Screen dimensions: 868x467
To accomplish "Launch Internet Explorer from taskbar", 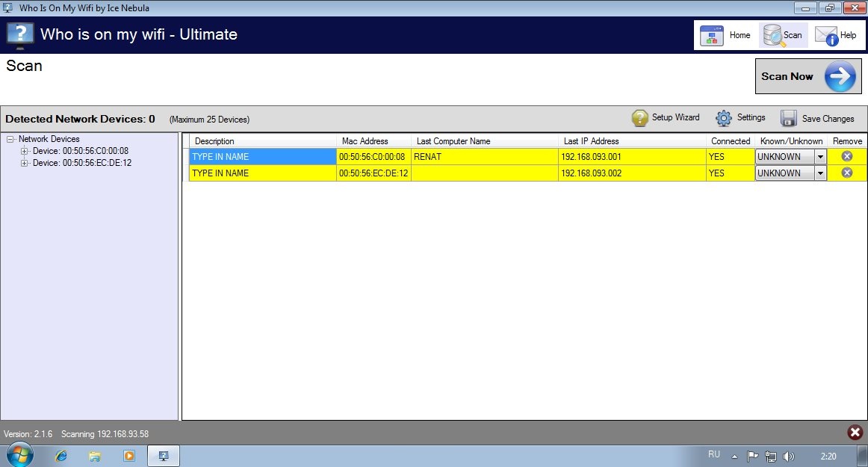I will click(x=61, y=456).
